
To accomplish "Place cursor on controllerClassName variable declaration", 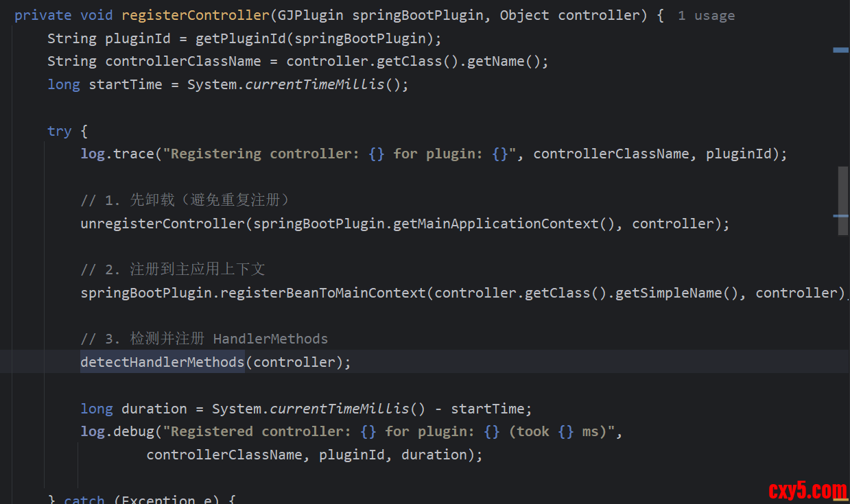I will click(182, 61).
